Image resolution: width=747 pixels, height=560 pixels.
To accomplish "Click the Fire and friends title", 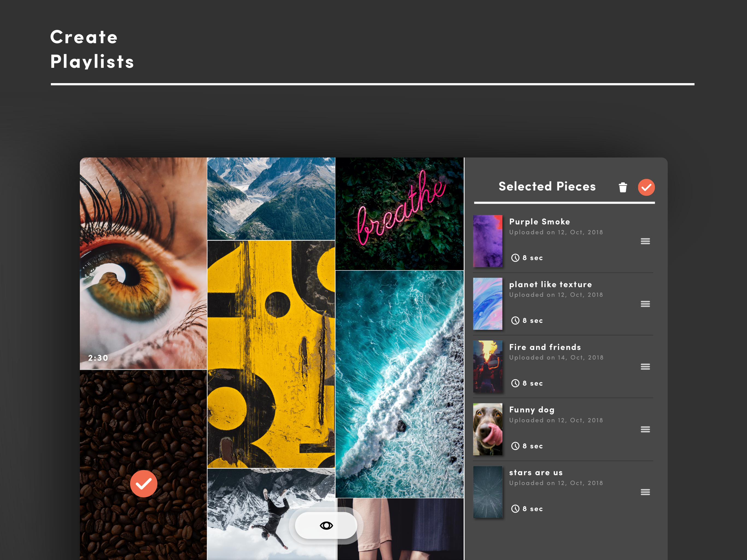I will click(545, 347).
